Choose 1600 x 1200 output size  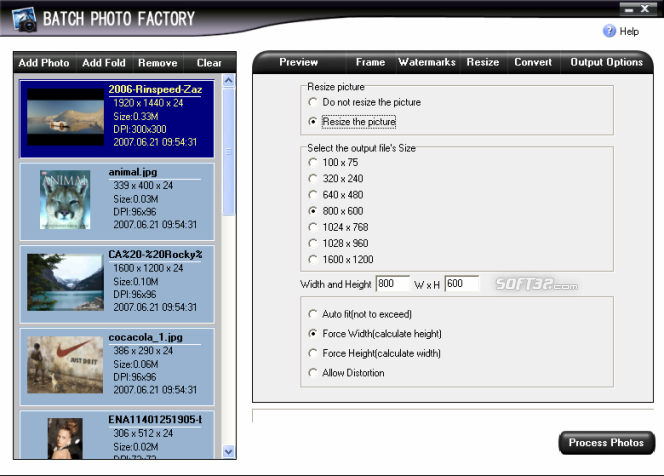341,259
